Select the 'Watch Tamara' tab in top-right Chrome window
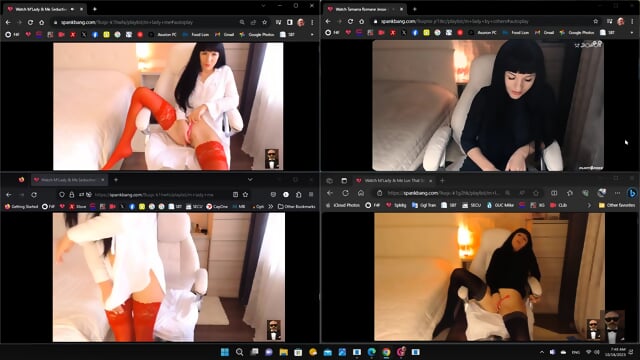This screenshot has width=640, height=360. coord(364,9)
